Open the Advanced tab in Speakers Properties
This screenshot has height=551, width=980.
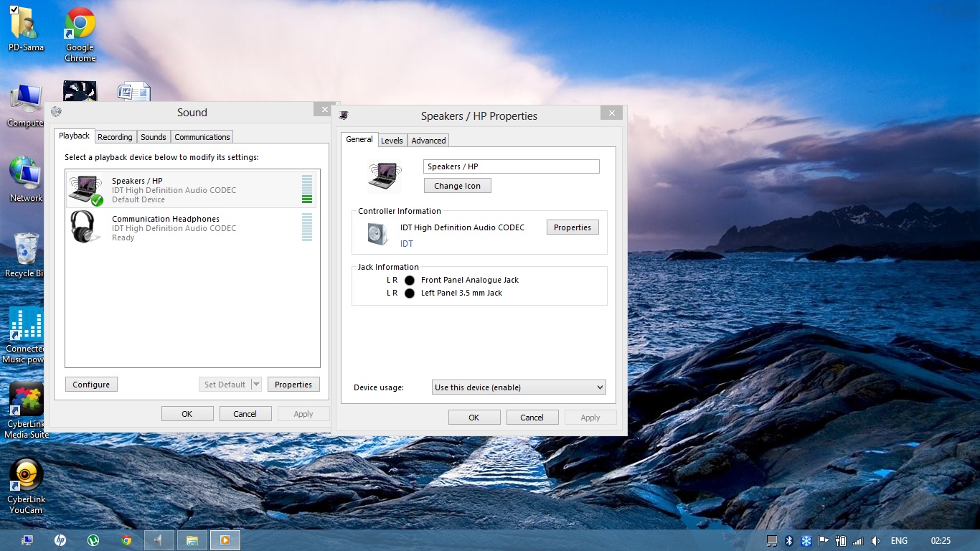pos(428,141)
